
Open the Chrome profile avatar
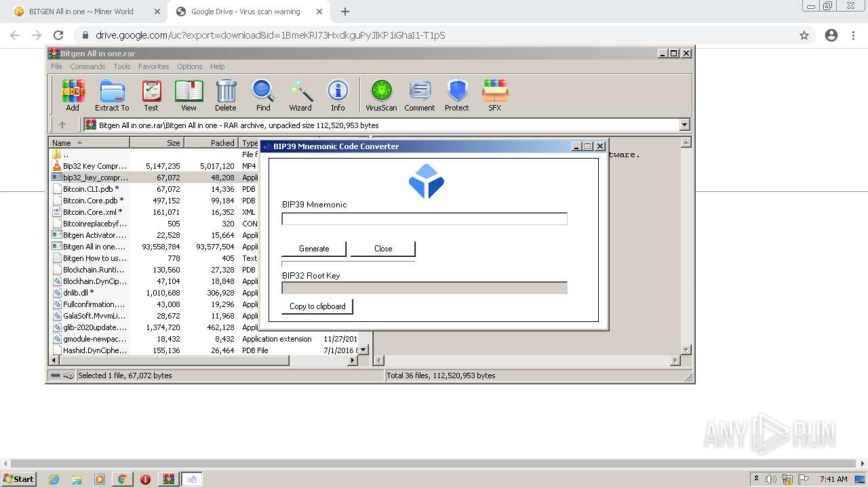point(831,35)
